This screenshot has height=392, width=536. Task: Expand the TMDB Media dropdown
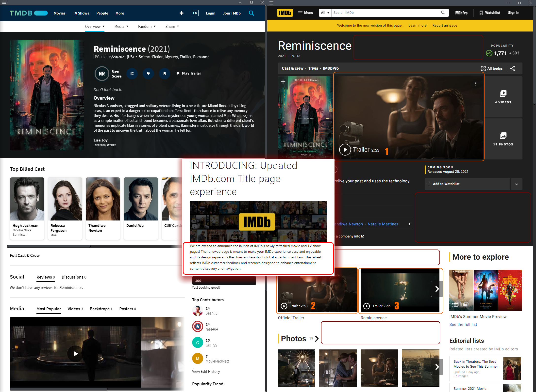(x=121, y=27)
